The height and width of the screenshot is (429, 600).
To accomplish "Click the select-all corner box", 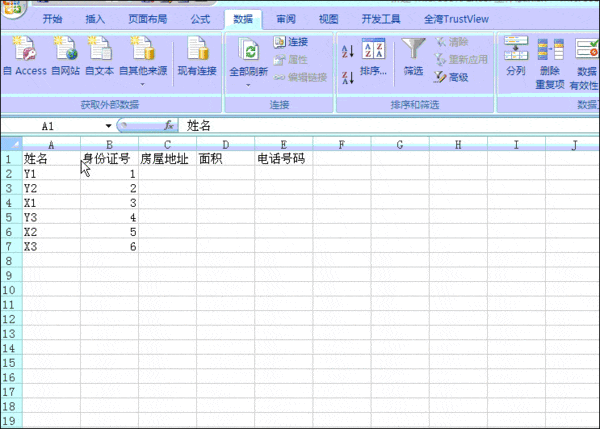I will (11, 144).
